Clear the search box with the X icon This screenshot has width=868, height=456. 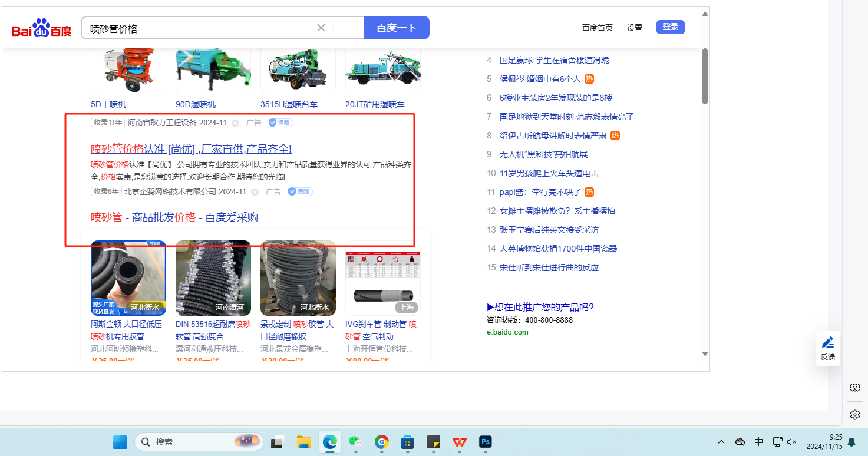tap(321, 28)
